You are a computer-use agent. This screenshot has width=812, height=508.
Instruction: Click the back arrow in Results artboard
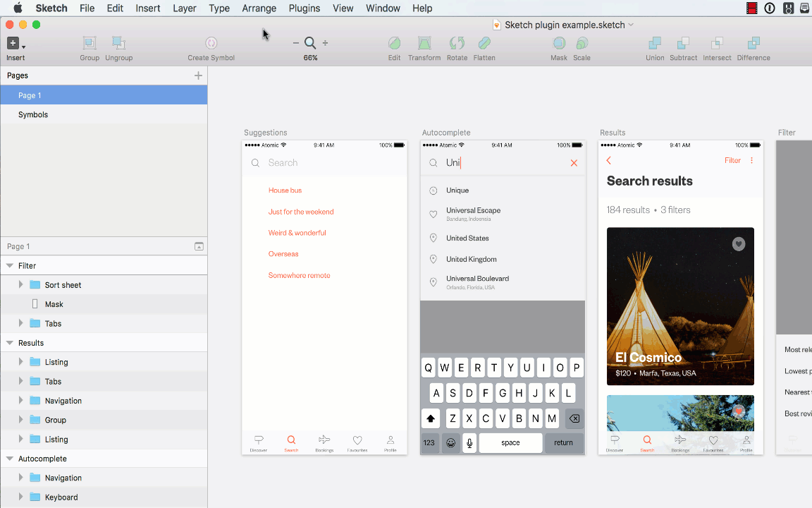pos(609,161)
